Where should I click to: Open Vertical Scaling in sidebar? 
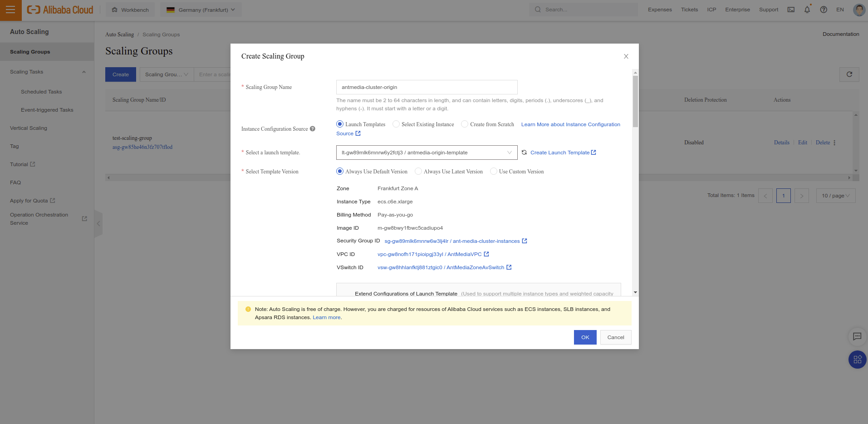(x=29, y=128)
